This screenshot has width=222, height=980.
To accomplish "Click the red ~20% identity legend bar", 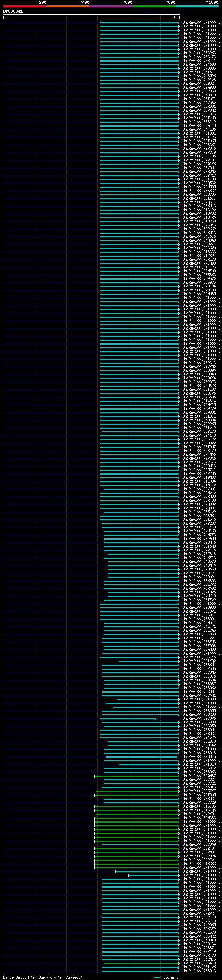I will coord(25,6).
